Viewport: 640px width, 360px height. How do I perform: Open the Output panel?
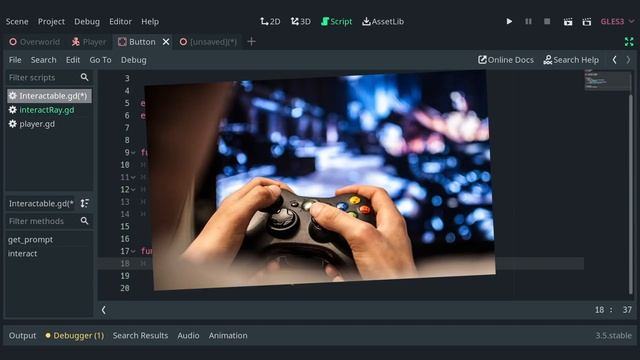[22, 336]
